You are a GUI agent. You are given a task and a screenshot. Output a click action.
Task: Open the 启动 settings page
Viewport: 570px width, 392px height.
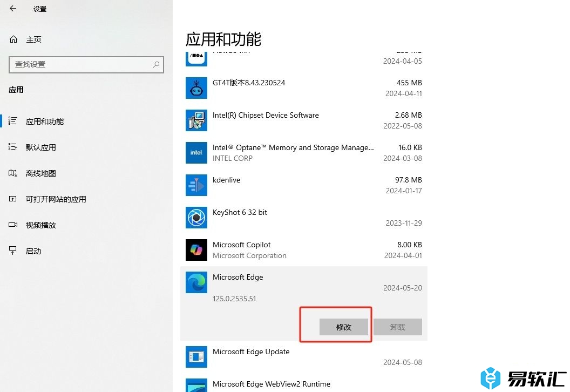[33, 251]
